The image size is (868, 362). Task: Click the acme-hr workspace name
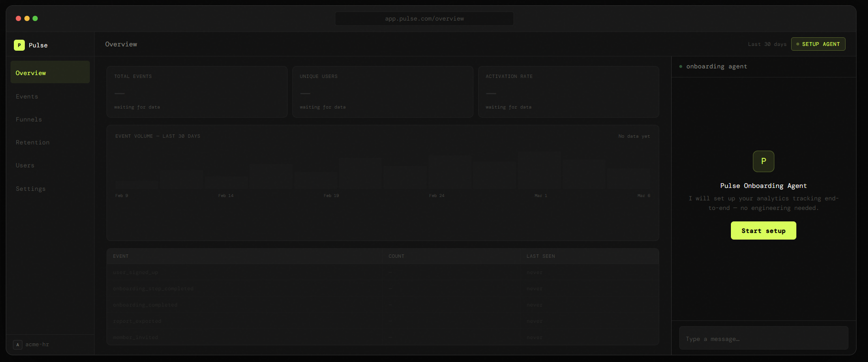click(37, 344)
